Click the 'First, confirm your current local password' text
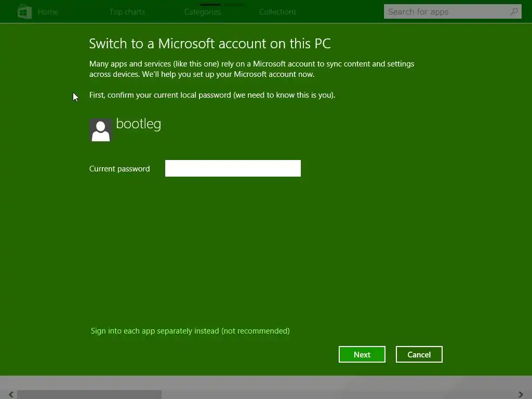Image resolution: width=532 pixels, height=399 pixels. click(x=212, y=95)
